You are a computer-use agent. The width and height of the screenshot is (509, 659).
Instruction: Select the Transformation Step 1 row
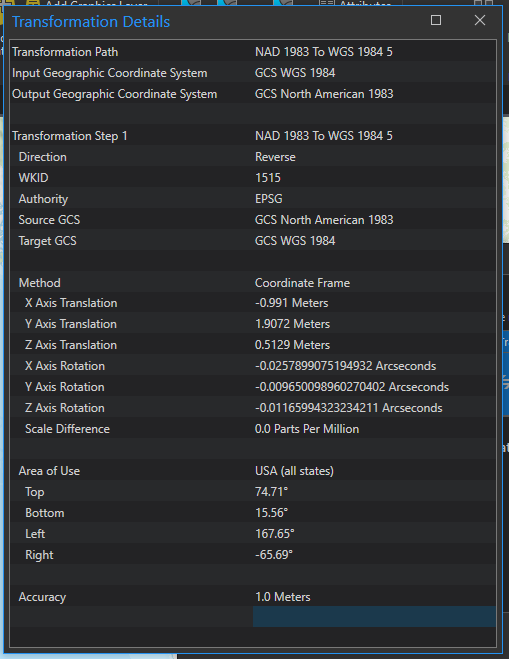253,136
